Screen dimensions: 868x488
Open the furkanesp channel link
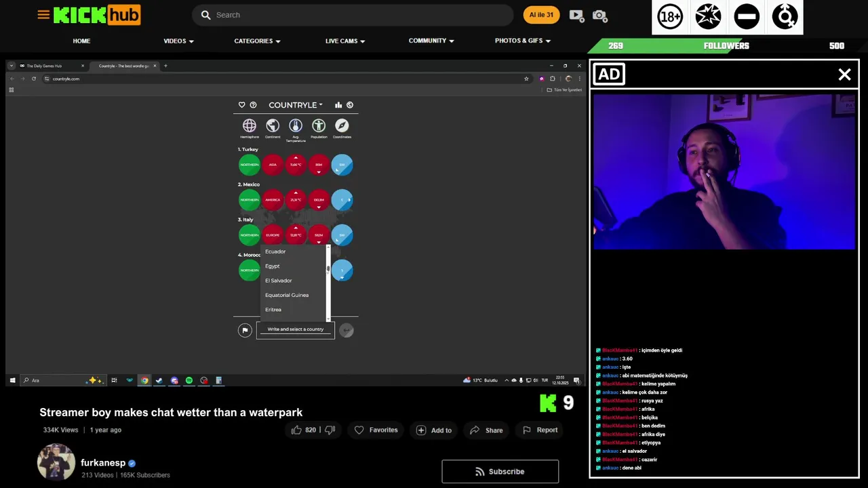click(103, 463)
